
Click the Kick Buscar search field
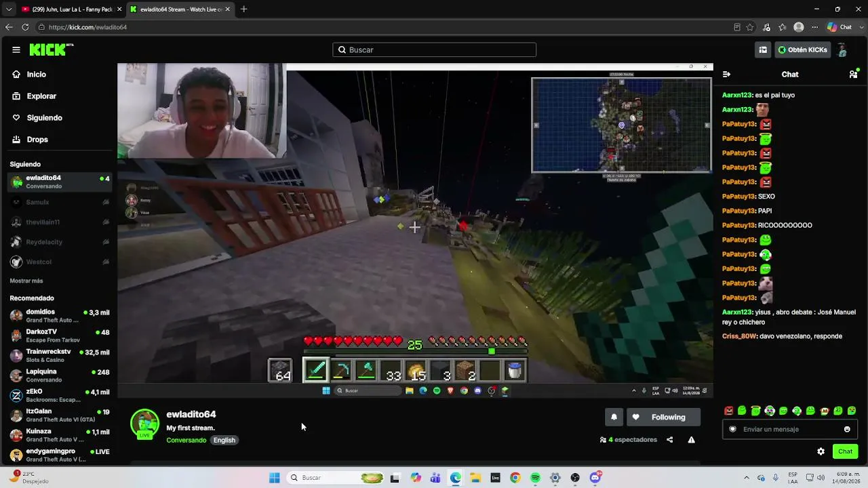(434, 49)
